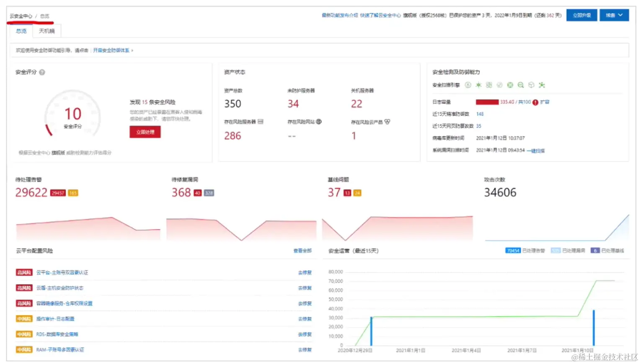Viewport: 641px width, 364px height.
Task: Click the 扩容 link for log capacity
Action: (545, 102)
